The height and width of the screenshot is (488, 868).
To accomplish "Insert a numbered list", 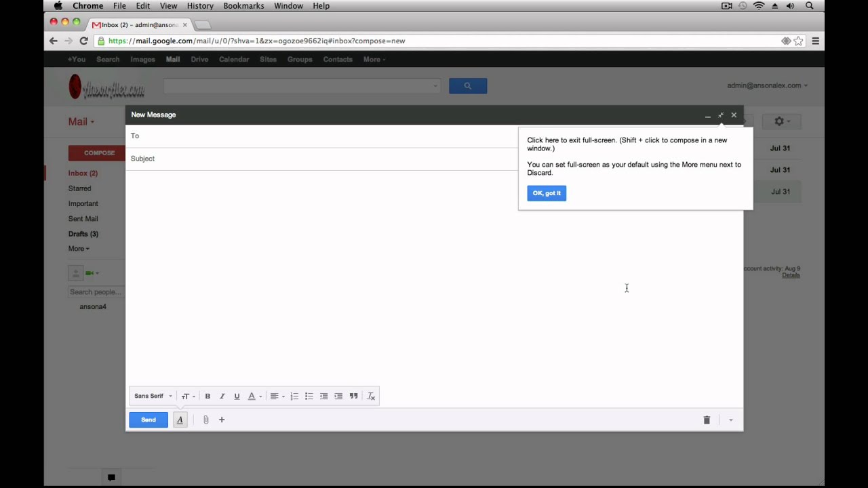I will coord(294,396).
